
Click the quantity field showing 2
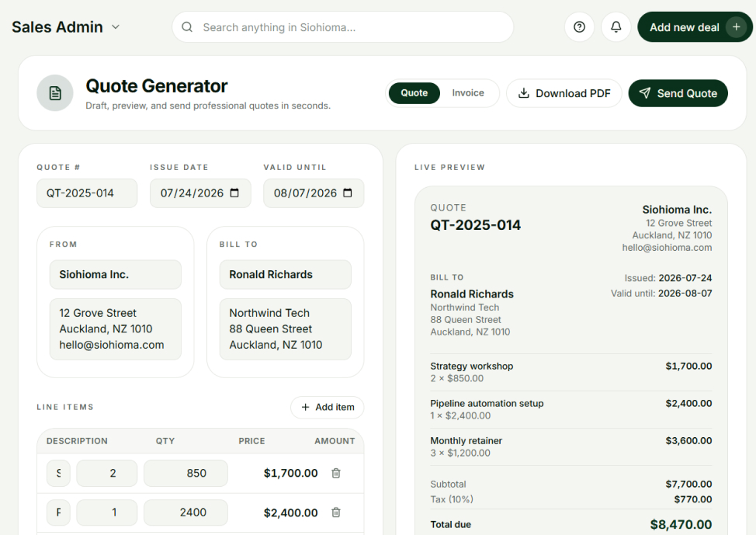click(x=106, y=473)
